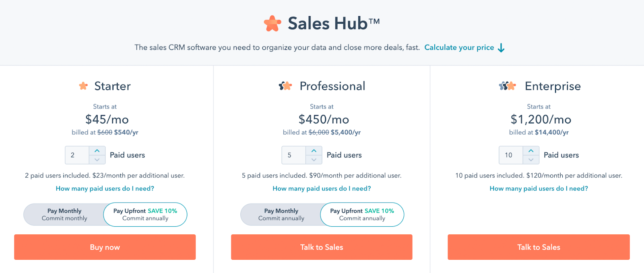This screenshot has width=644, height=273.
Task: Choose Pay Upfront for the Professional plan
Action: 362,214
